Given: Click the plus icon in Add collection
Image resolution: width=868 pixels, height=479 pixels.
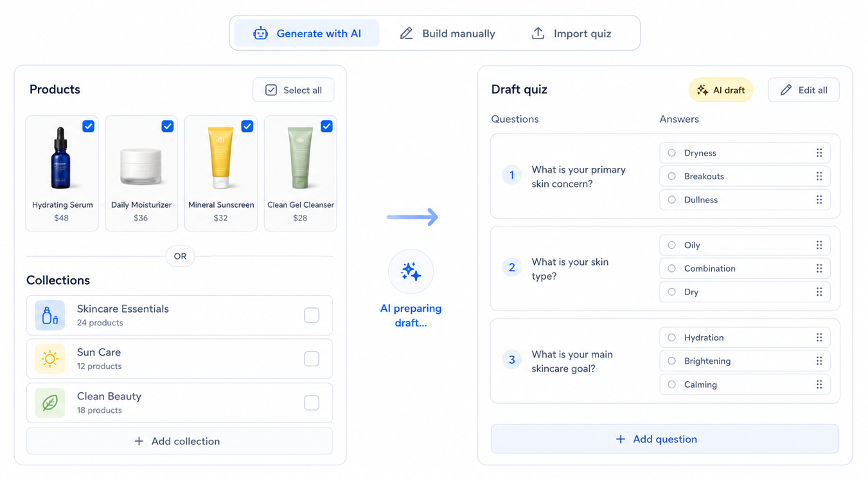Looking at the screenshot, I should tap(139, 441).
